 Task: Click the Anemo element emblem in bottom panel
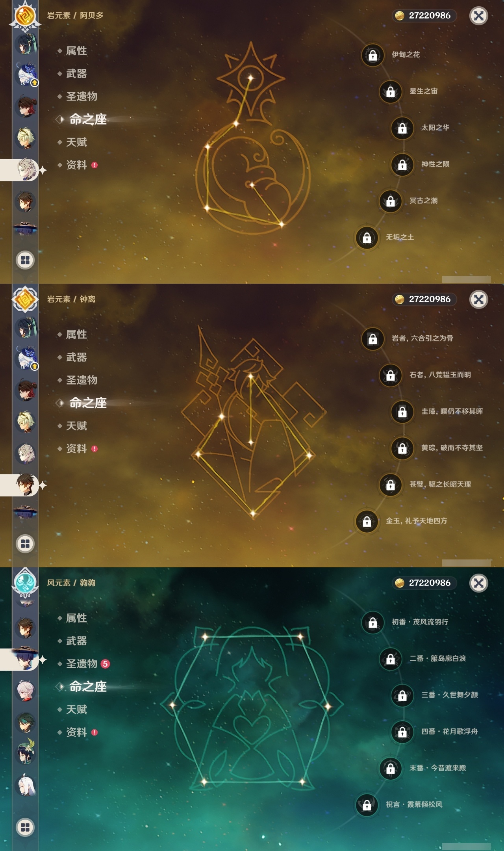[x=25, y=582]
